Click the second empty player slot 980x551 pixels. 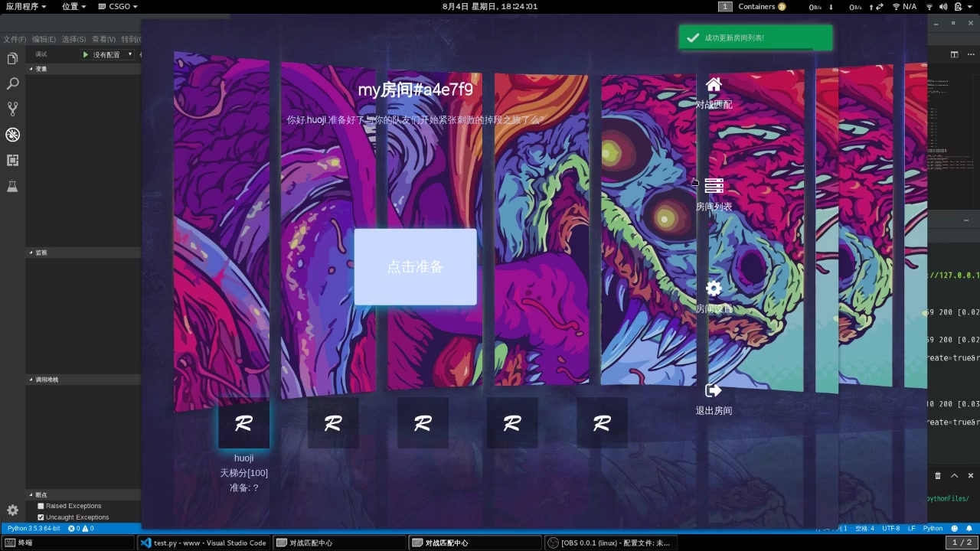point(333,423)
